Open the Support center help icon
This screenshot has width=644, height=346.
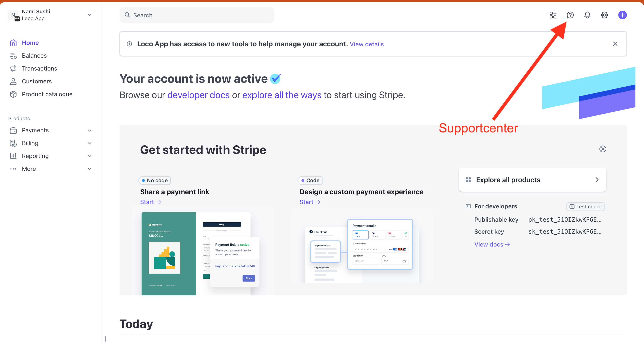tap(570, 15)
